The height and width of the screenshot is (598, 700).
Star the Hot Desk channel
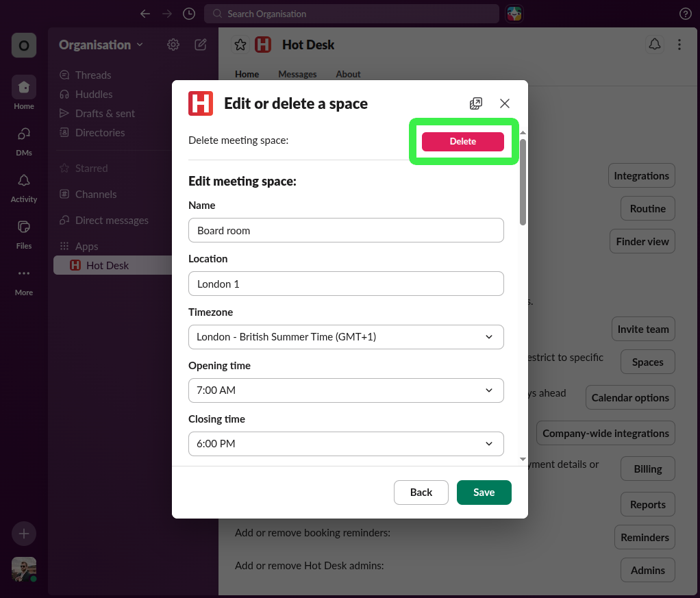point(240,44)
